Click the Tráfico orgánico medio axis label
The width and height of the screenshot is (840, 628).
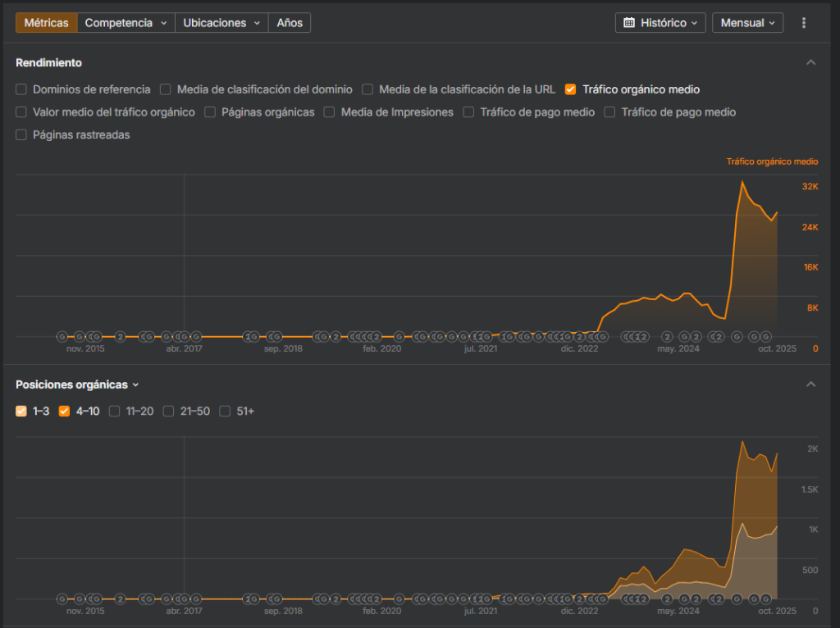(772, 162)
